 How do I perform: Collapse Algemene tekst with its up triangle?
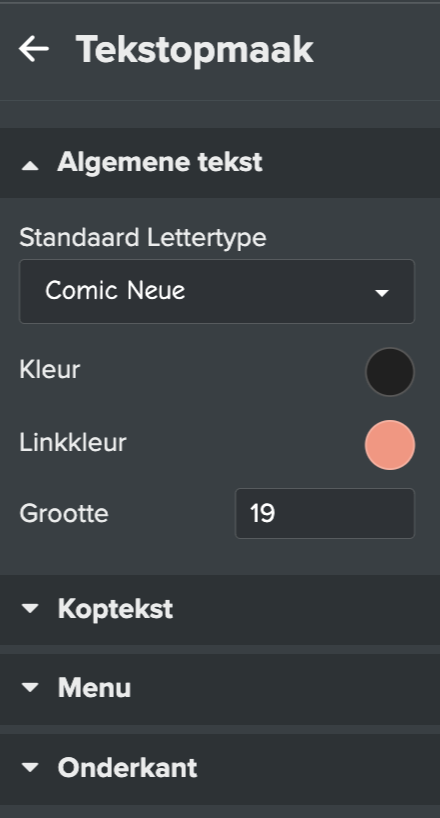[x=30, y=166]
